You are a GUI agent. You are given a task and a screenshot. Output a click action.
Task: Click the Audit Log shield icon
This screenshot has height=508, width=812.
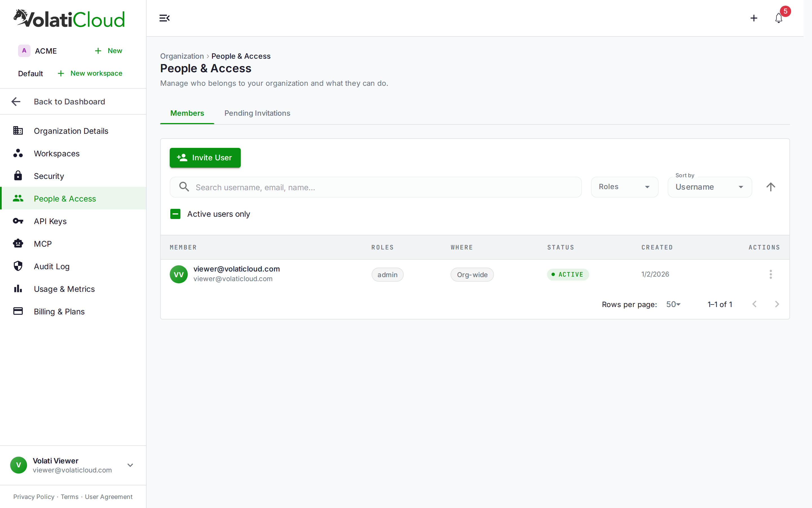tap(18, 266)
